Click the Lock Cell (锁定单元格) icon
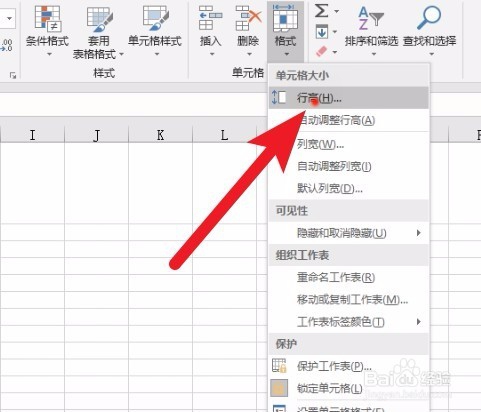Screen dimensions: 481x412 (279, 388)
